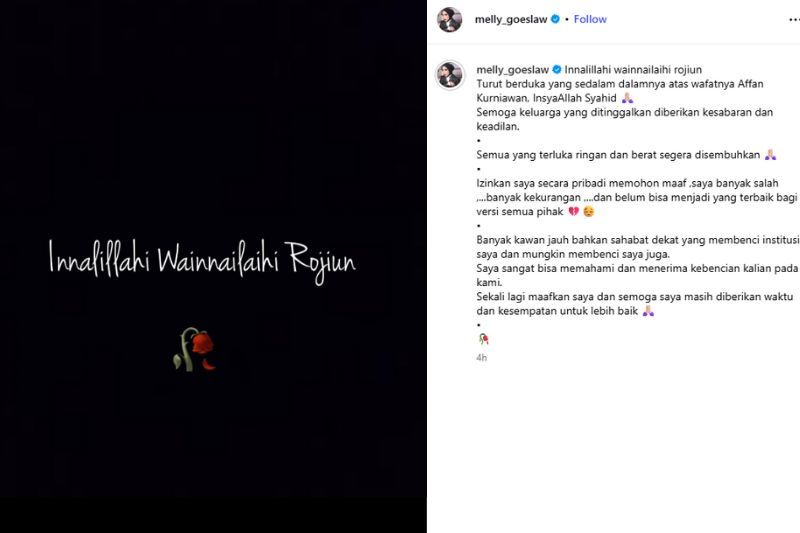Click the profile avatar in the post header
This screenshot has height=533, width=800.
pos(449,19)
